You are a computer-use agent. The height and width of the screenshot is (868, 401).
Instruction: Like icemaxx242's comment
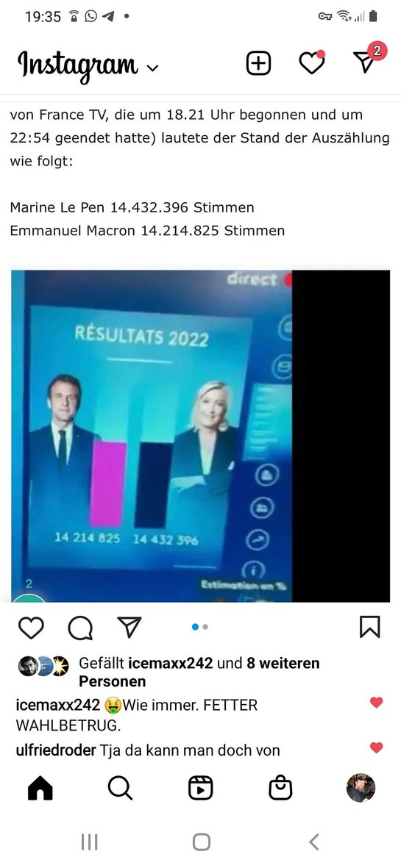click(x=377, y=703)
